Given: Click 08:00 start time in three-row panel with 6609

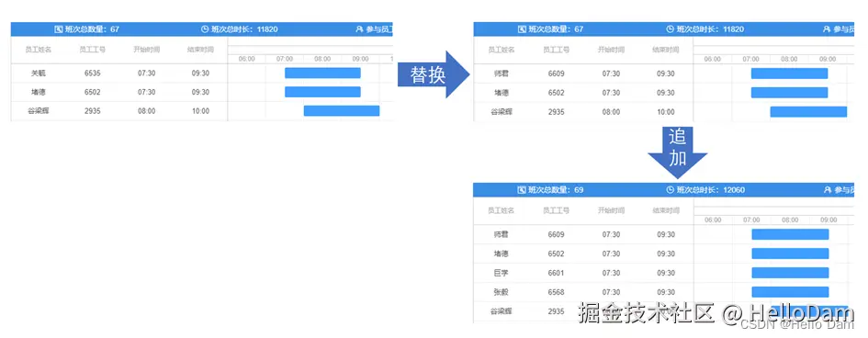Looking at the screenshot, I should tap(611, 112).
